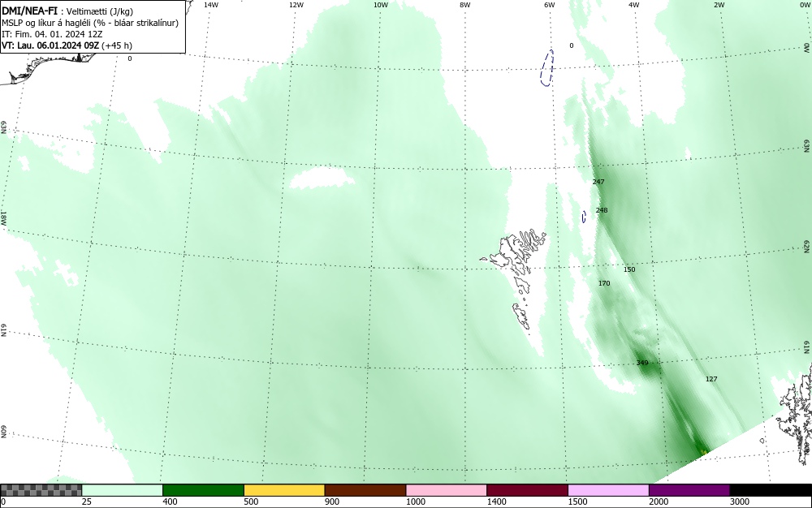Click the small blue contour east of Faroes
812x508 pixels.
pos(584,217)
